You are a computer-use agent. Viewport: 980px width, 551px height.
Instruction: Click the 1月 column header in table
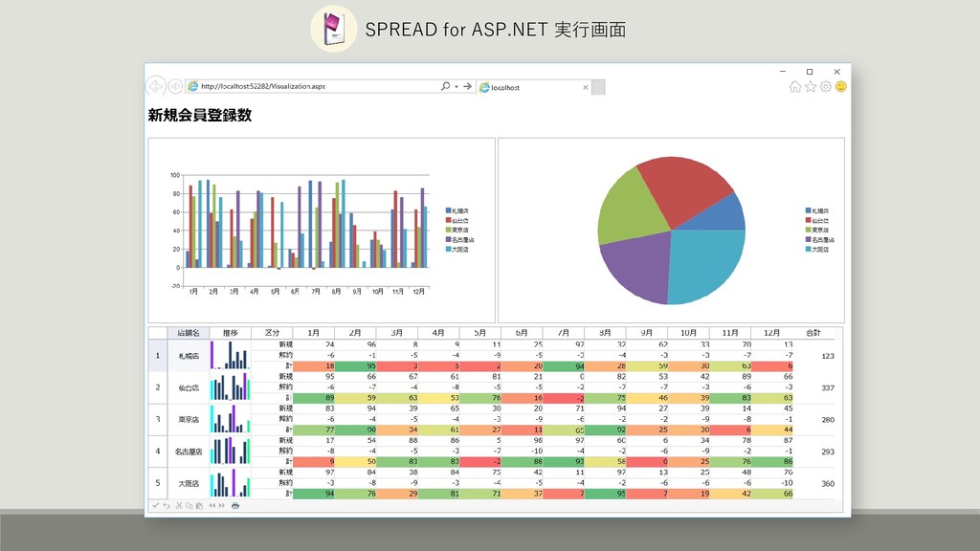(x=314, y=333)
